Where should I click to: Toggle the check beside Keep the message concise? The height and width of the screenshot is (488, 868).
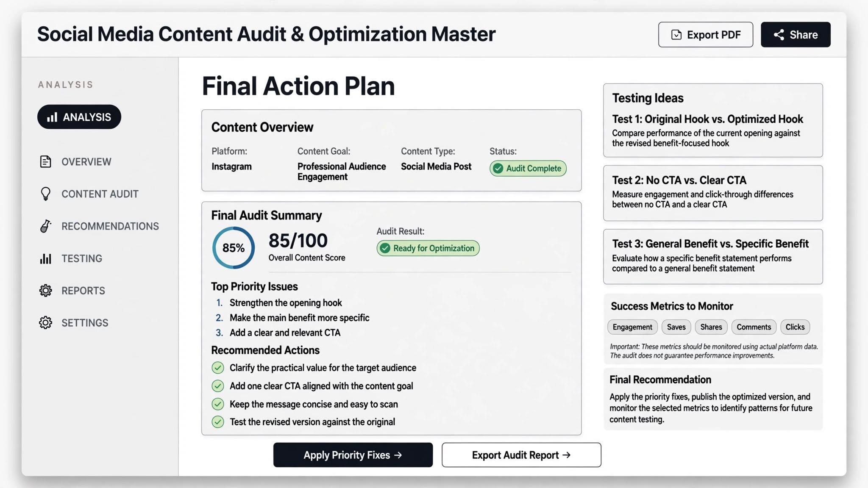coord(218,404)
